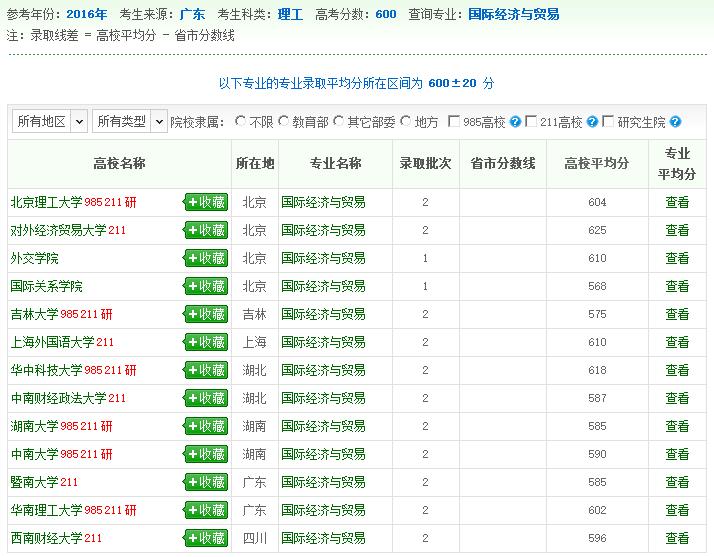Open 上海外国语大学 university link
714x557 pixels.
tap(52, 342)
